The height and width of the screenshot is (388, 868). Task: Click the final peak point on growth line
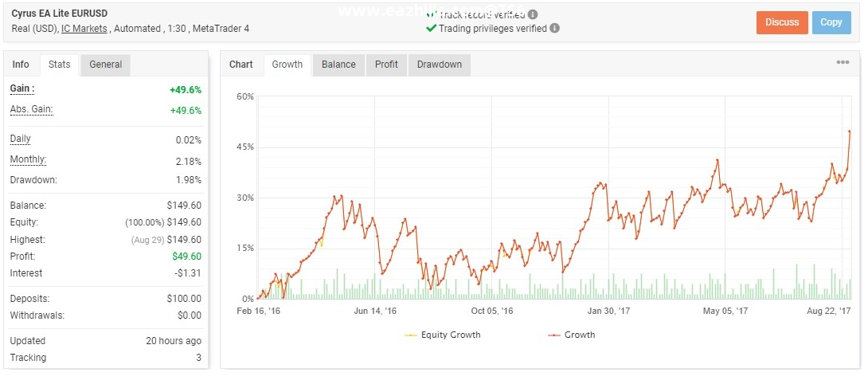[850, 131]
